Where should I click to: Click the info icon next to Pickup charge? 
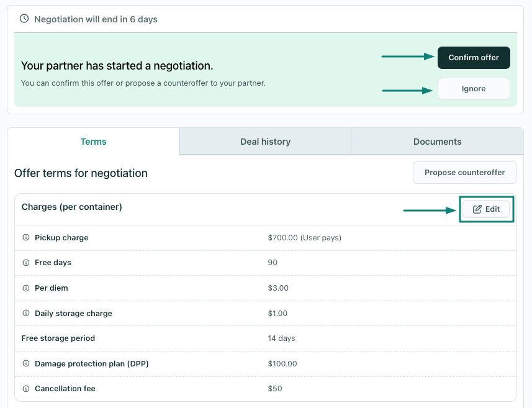pyautogui.click(x=26, y=238)
